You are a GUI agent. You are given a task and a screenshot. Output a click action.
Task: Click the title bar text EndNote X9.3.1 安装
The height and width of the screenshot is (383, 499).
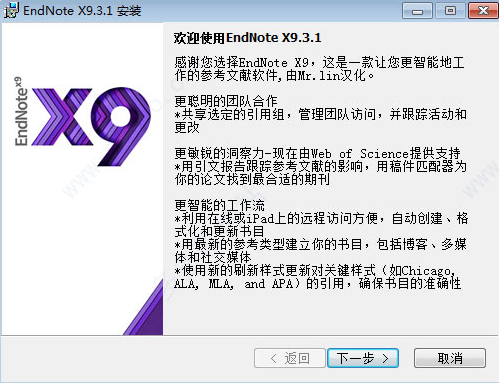82,11
